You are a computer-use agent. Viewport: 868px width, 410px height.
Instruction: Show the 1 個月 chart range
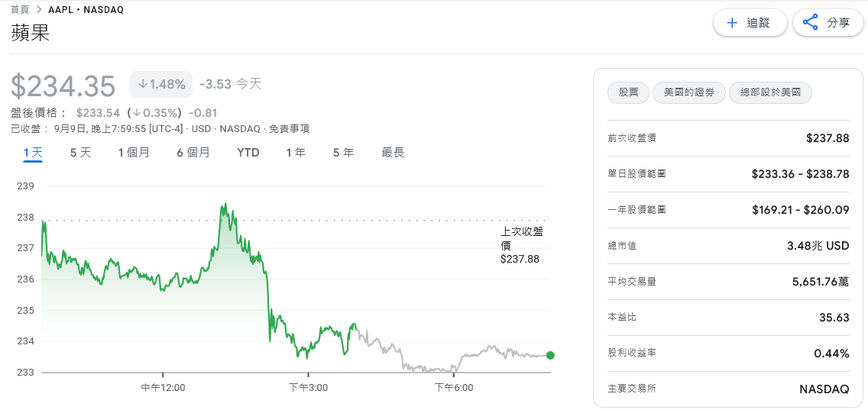[x=134, y=153]
